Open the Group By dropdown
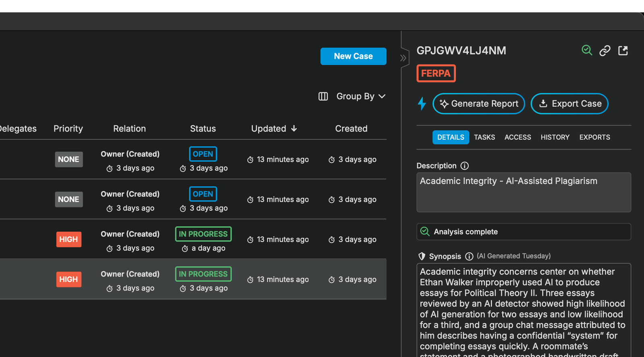 click(361, 96)
